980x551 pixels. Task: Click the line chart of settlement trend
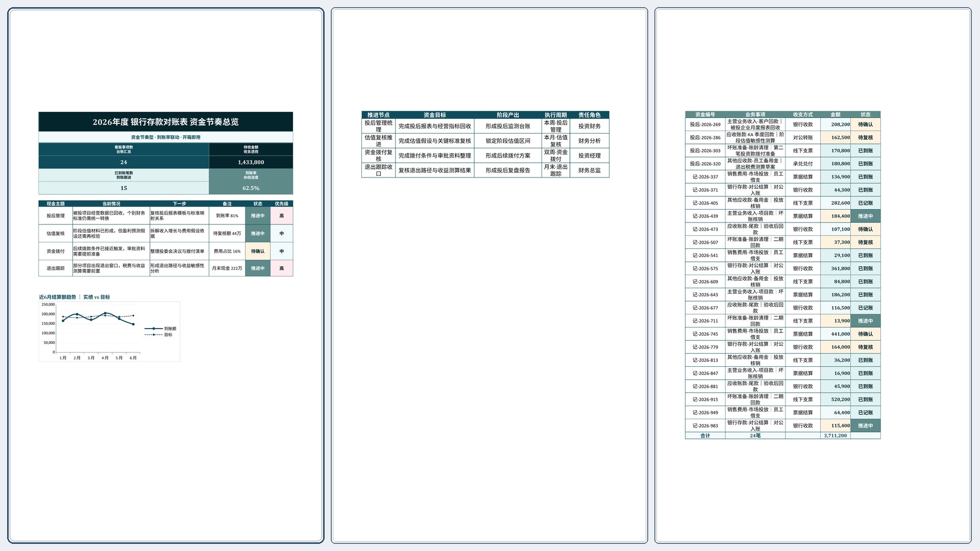coord(109,331)
